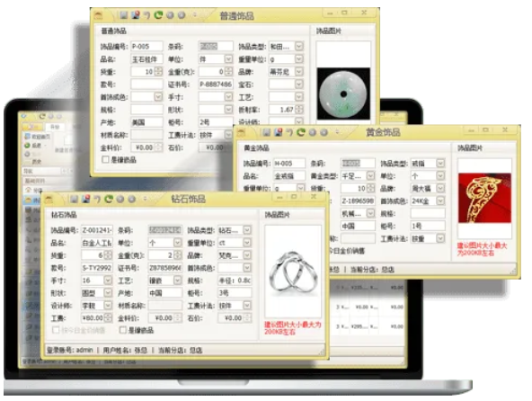Click the save icon in 普通饰品 toolbar
532x401 pixels.
(x=123, y=15)
